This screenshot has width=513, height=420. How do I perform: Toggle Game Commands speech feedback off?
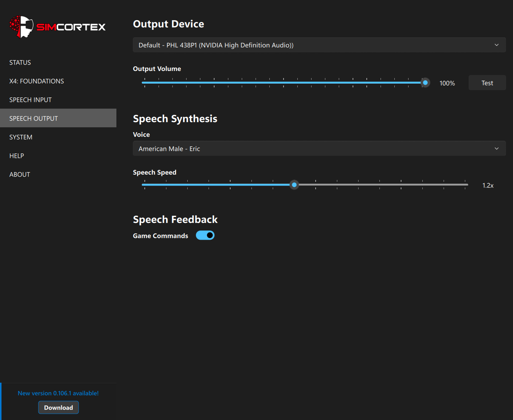[205, 235]
